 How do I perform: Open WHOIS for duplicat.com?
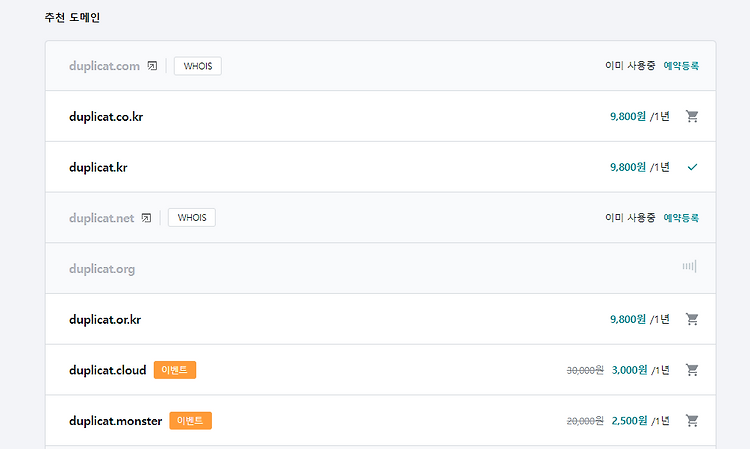click(x=198, y=66)
